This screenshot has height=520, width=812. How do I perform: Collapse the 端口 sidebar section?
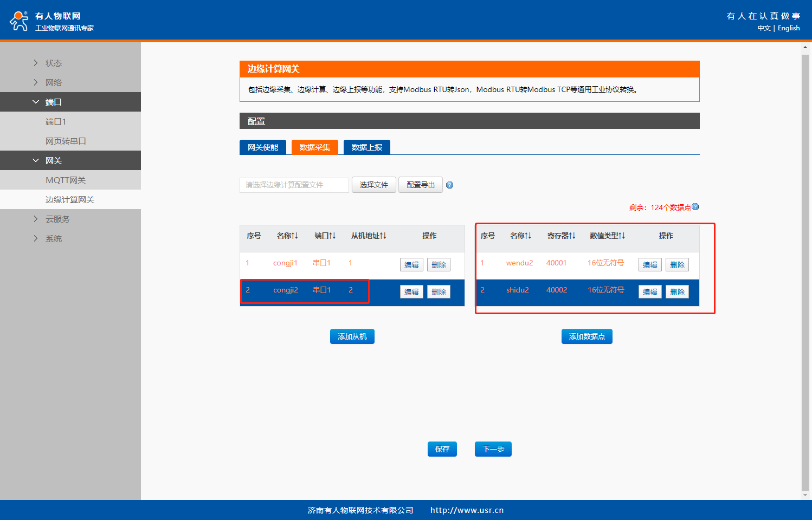(53, 102)
